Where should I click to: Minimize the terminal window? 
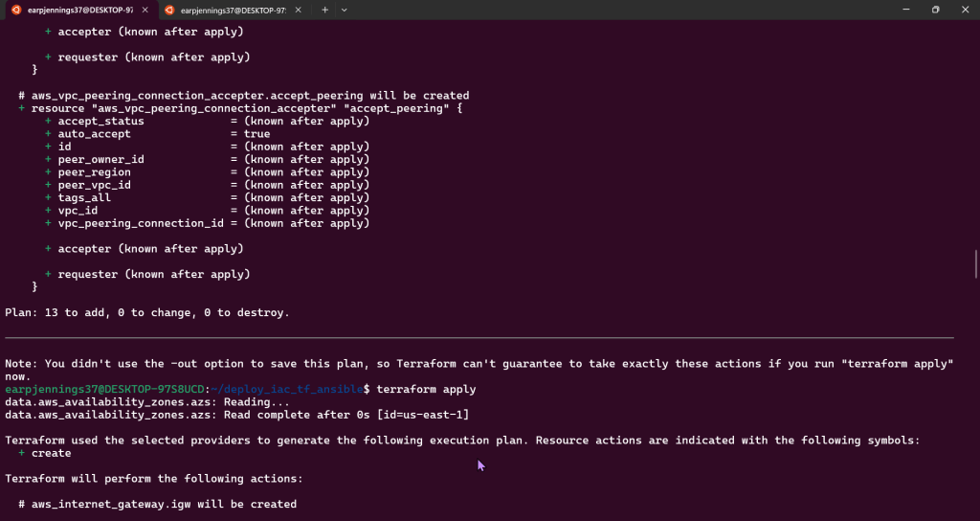902,10
